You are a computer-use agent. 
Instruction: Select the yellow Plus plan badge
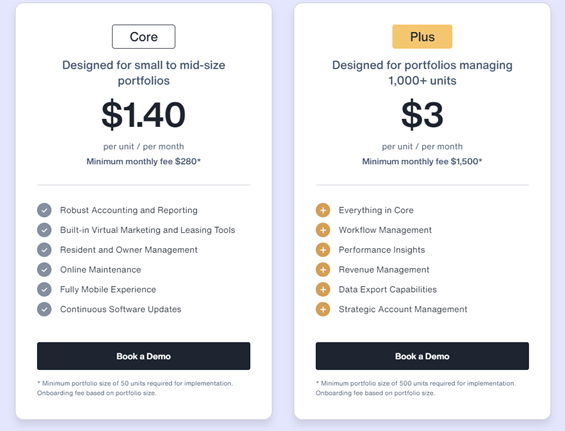[422, 36]
